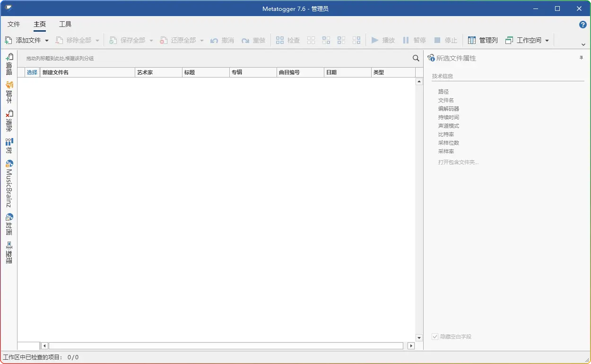Click the search magnifier icon above the file list

point(416,58)
